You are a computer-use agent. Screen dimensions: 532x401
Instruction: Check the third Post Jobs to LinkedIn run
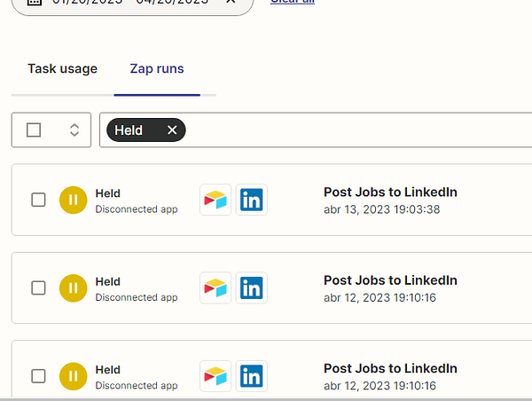(38, 376)
